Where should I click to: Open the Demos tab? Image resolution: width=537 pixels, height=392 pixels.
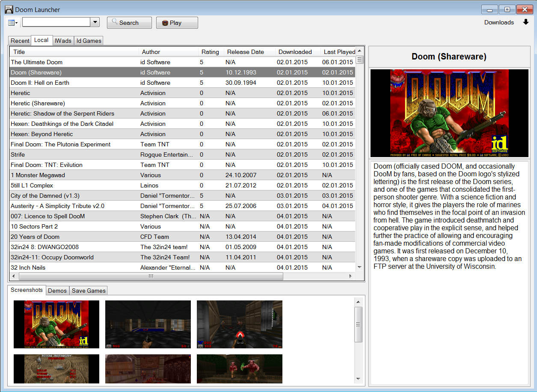click(x=57, y=291)
